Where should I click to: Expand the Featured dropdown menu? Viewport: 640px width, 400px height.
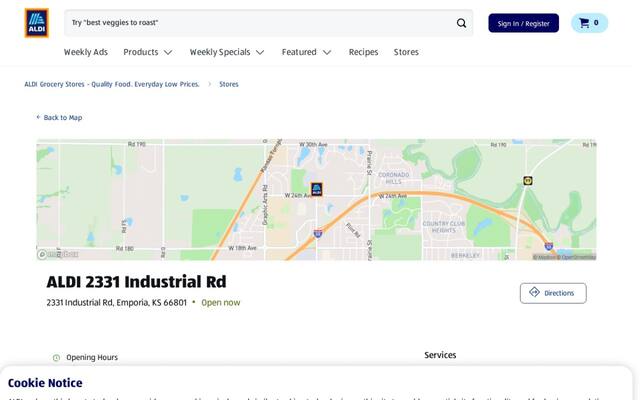coord(306,52)
